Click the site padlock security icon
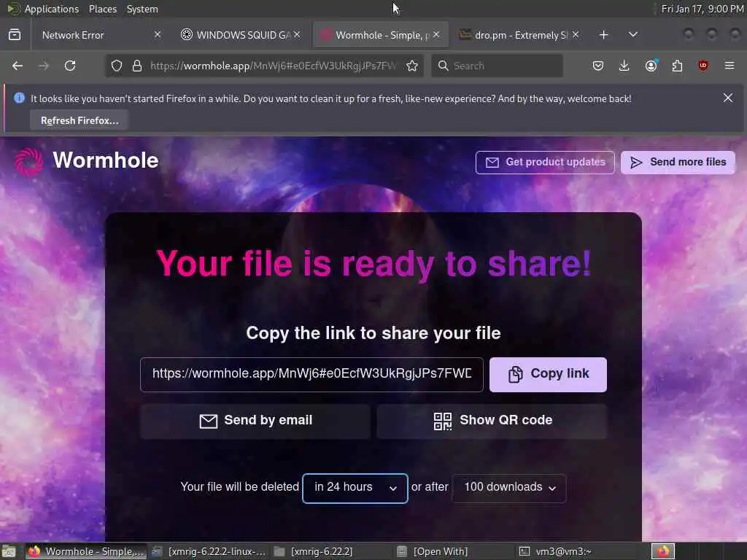This screenshot has height=560, width=747. pyautogui.click(x=137, y=66)
